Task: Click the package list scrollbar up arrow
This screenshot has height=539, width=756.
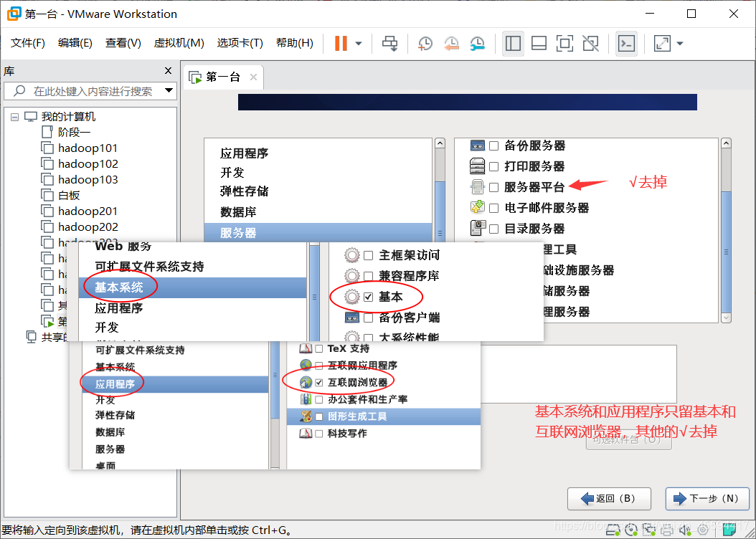Action: pyautogui.click(x=726, y=143)
